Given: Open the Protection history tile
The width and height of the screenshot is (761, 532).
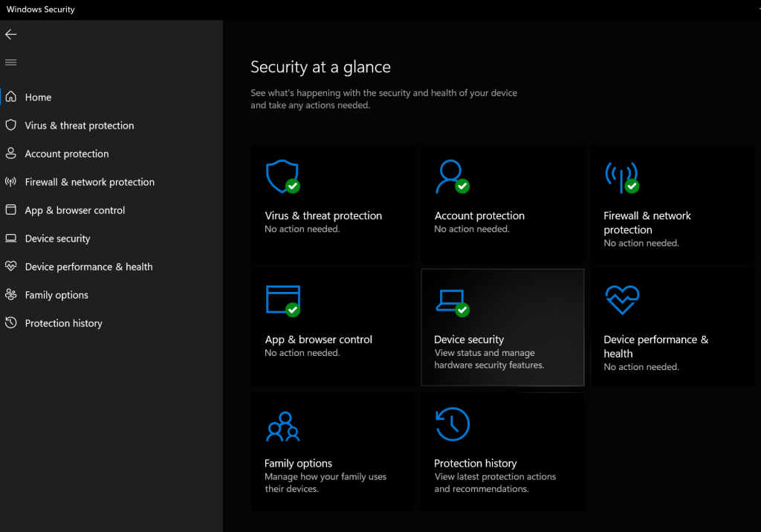Looking at the screenshot, I should [x=502, y=451].
